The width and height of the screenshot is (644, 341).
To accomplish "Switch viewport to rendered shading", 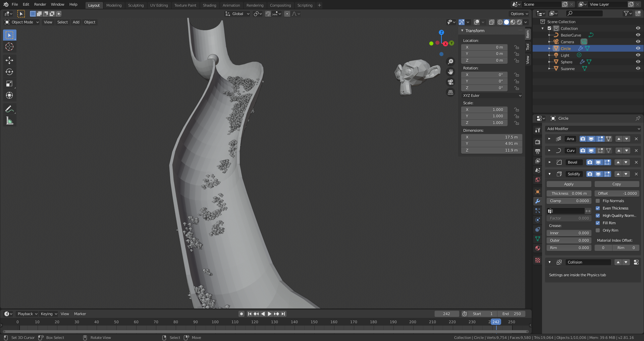I will pos(519,22).
